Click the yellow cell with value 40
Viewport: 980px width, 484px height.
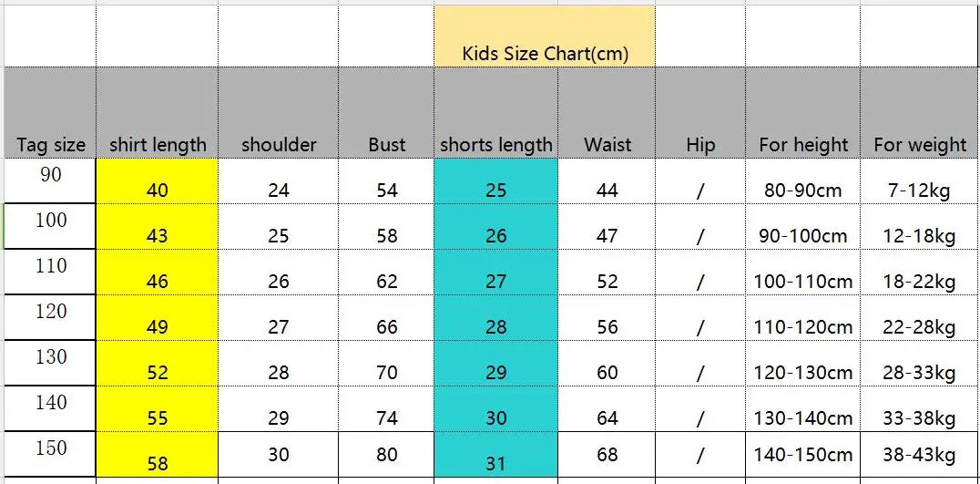pos(157,181)
